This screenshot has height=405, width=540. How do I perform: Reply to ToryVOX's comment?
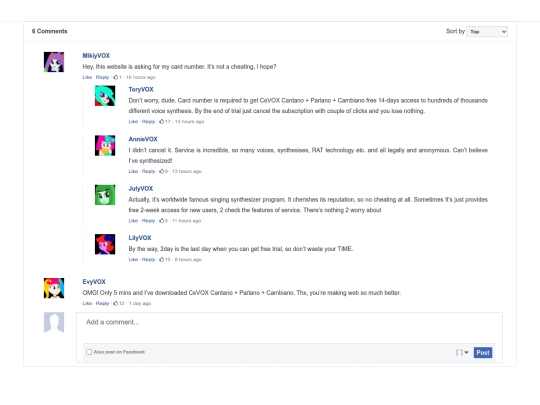[148, 122]
